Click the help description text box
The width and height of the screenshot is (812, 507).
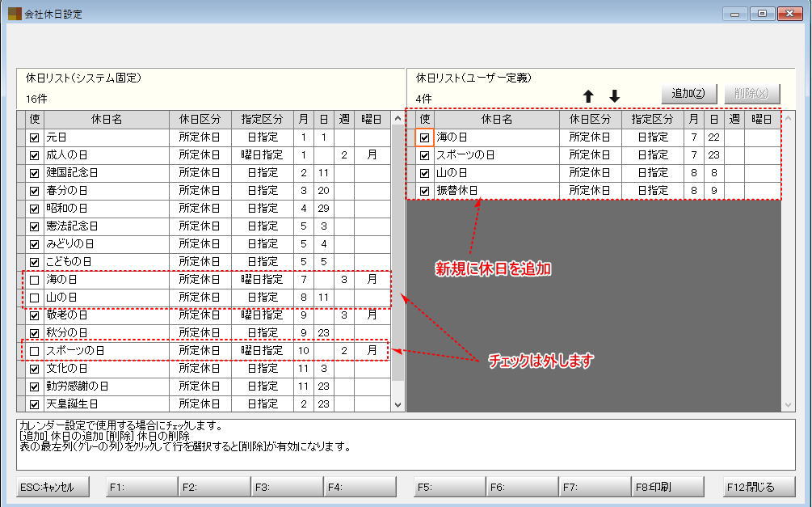point(406,445)
